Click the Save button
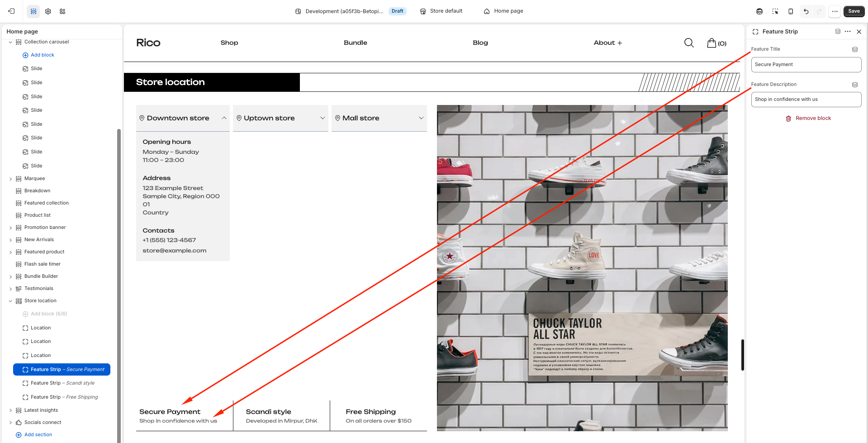The height and width of the screenshot is (443, 868). [854, 11]
